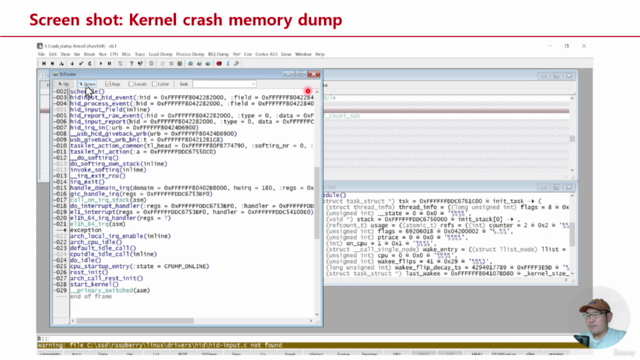Open the Linux menu
The height and width of the screenshot is (360, 640).
pos(286,54)
